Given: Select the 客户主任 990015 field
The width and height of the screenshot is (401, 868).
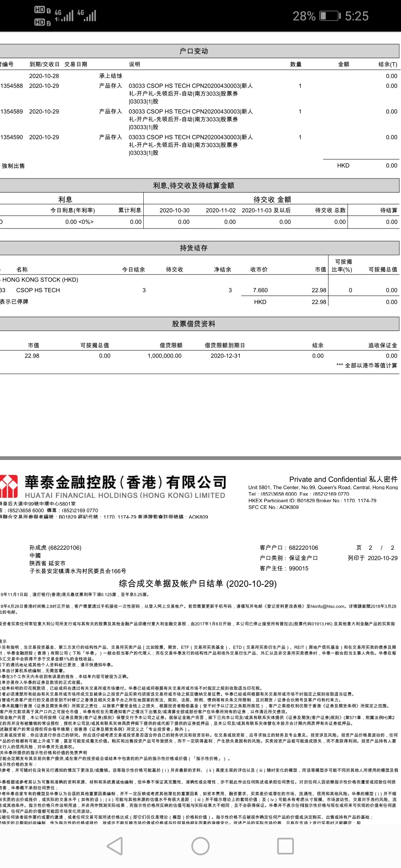Looking at the screenshot, I should [x=284, y=568].
